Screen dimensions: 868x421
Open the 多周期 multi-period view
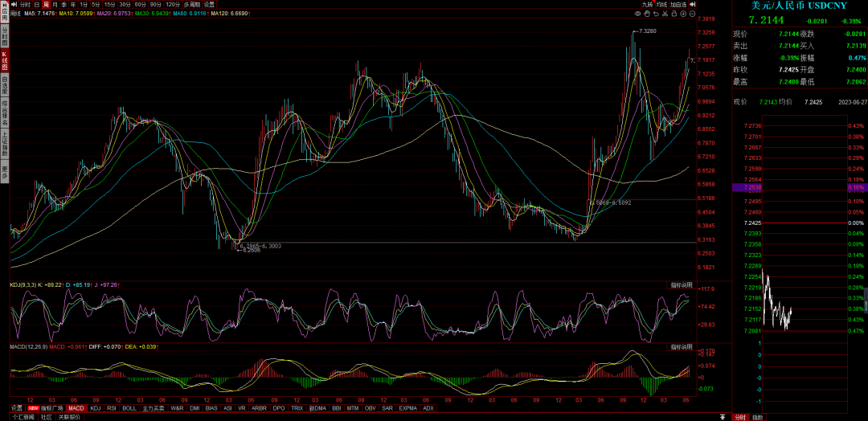(x=192, y=5)
